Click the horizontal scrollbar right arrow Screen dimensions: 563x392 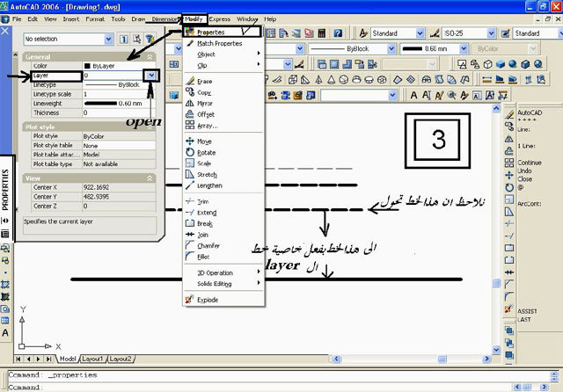(486, 359)
